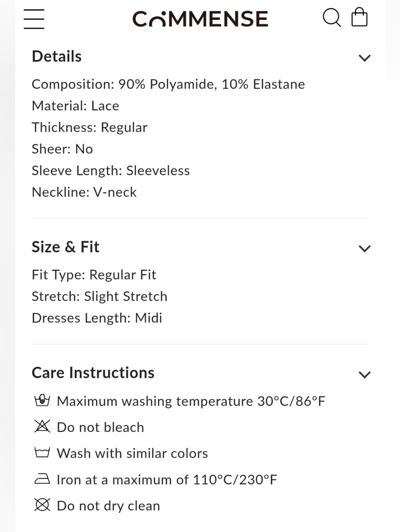The image size is (400, 532).
Task: Click the COMMENSE logo
Action: [200, 19]
